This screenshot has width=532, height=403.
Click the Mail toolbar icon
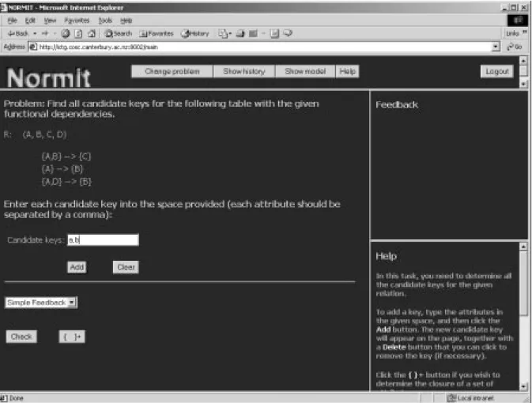[224, 33]
